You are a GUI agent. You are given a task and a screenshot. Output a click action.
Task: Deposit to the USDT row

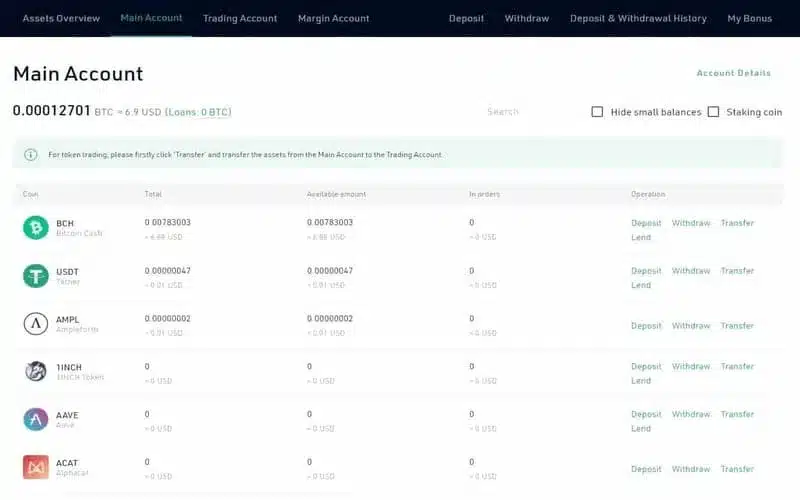646,271
